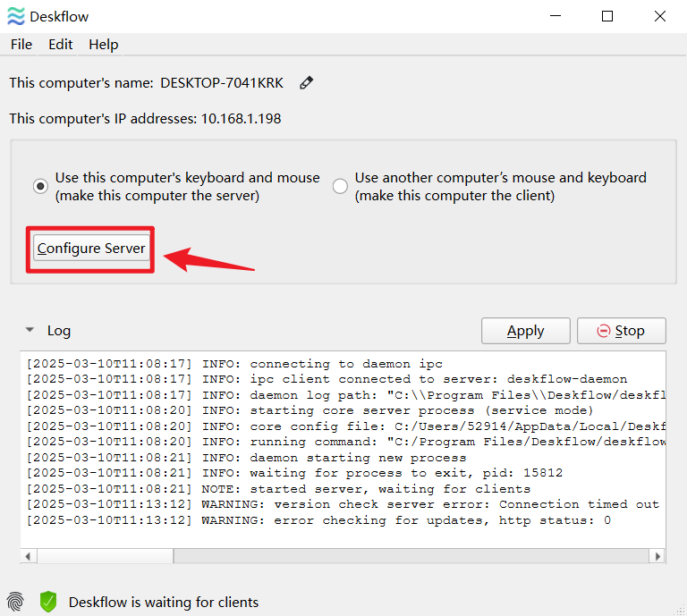Viewport: 687px width, 616px height.
Task: Click log line 'connecting to daemon ipc'
Action: [234, 364]
